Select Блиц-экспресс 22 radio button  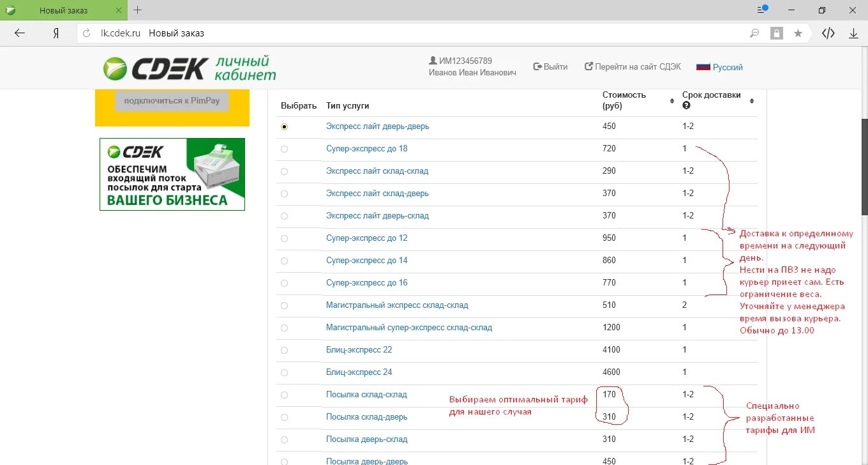pyautogui.click(x=284, y=350)
